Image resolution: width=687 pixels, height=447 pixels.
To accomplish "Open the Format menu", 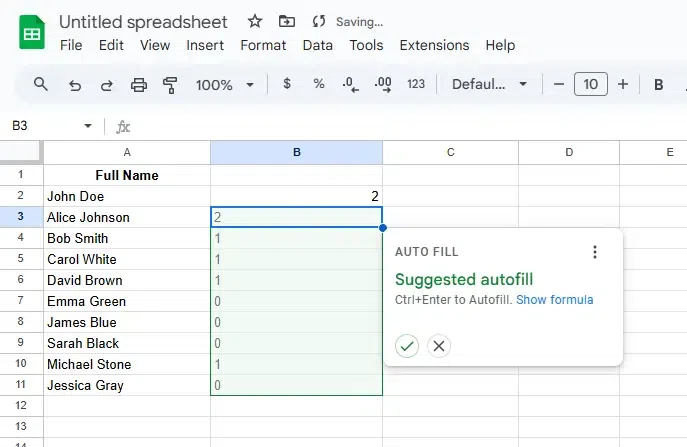I will point(263,45).
